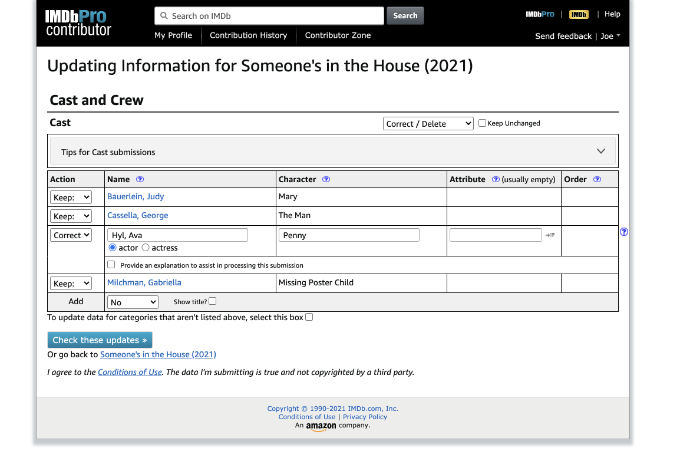Tick the Show title checkbox
Image resolution: width=680 pixels, height=474 pixels.
pos(212,301)
